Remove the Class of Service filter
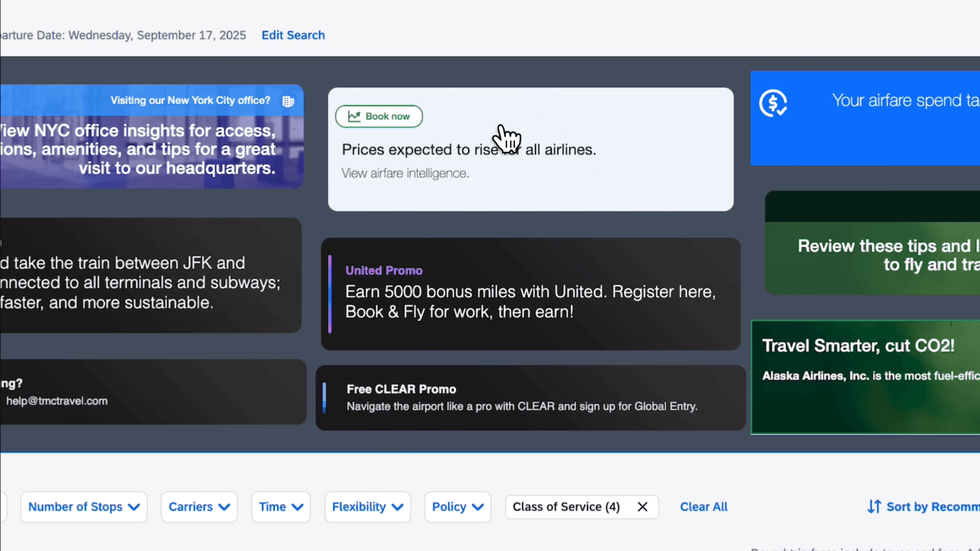This screenshot has width=980, height=551. click(x=643, y=507)
